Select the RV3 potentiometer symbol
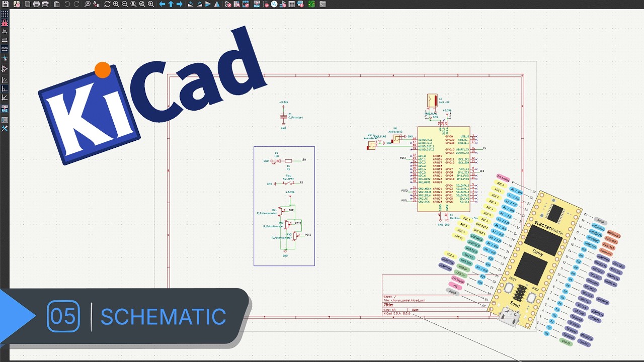This screenshot has height=362, width=644. click(295, 235)
